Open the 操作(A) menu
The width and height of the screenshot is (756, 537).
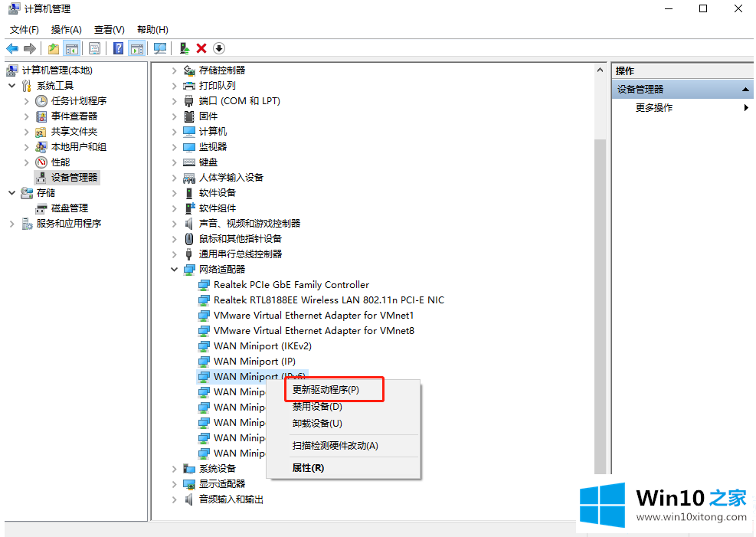(67, 30)
